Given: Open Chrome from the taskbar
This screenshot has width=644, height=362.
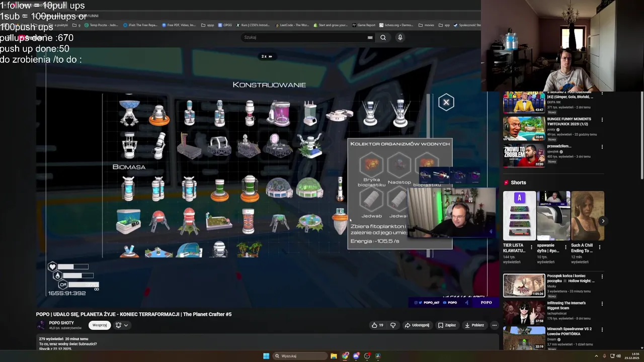Looking at the screenshot, I should [345, 356].
